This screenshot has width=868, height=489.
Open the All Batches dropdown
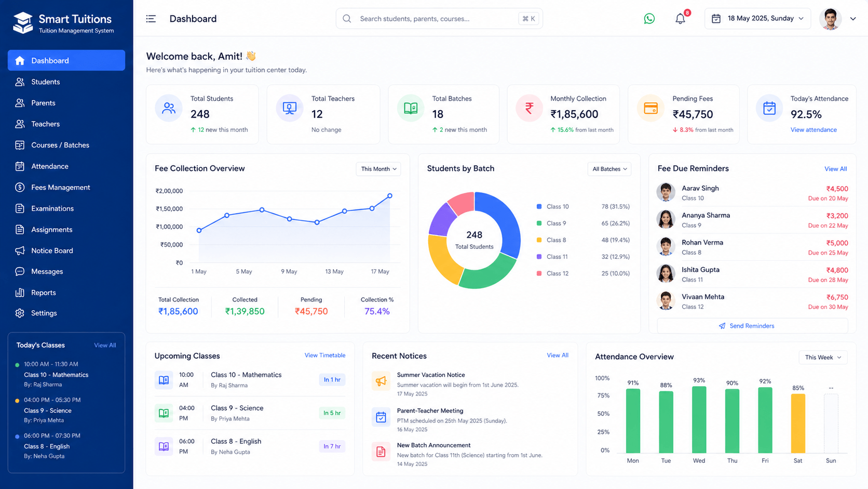coord(609,169)
